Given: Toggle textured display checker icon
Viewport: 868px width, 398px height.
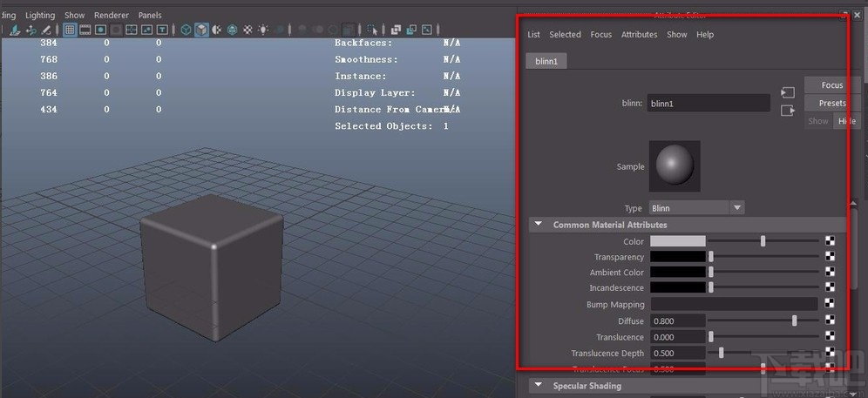Looking at the screenshot, I should click(248, 30).
